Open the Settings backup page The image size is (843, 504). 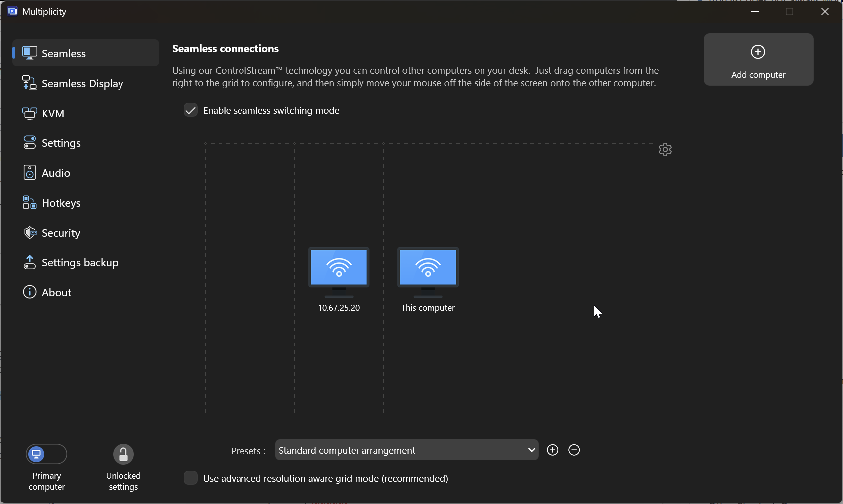click(80, 263)
